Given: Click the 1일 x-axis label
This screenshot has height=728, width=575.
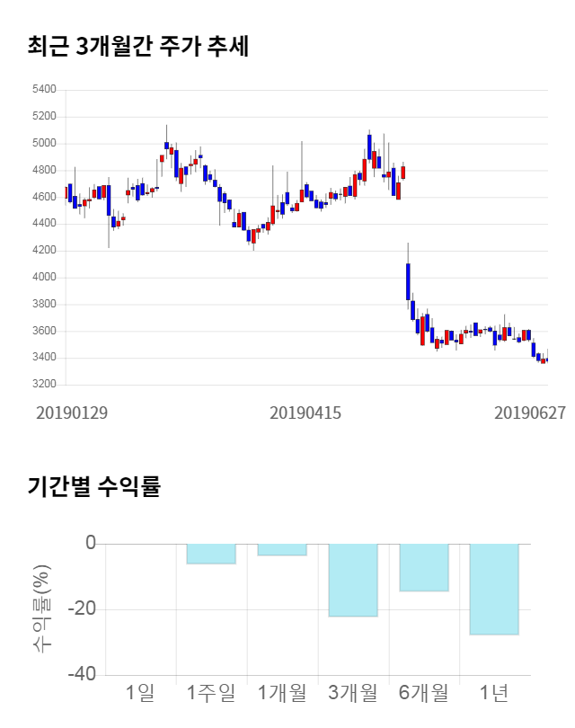Looking at the screenshot, I should click(141, 693).
